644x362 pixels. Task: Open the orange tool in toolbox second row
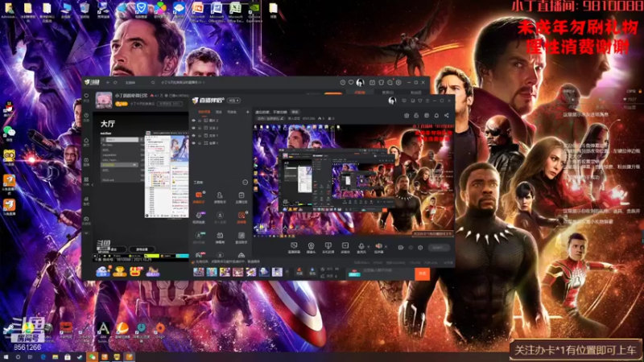click(241, 216)
